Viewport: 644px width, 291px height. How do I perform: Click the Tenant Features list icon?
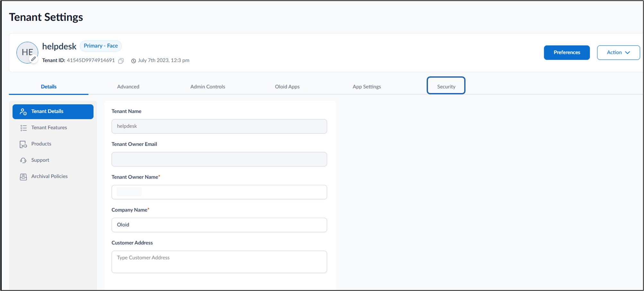point(23,128)
